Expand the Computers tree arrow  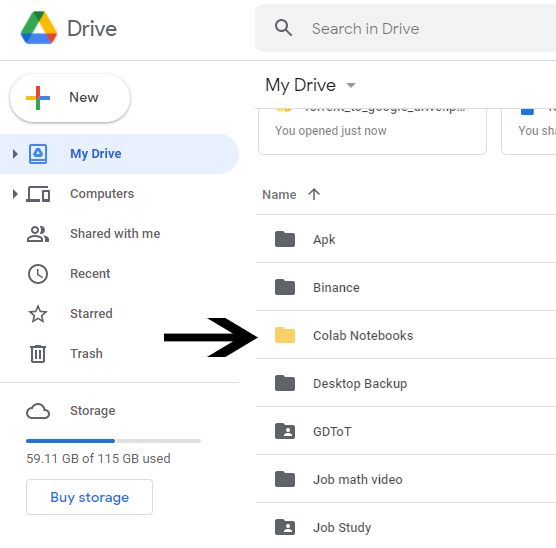tap(15, 194)
